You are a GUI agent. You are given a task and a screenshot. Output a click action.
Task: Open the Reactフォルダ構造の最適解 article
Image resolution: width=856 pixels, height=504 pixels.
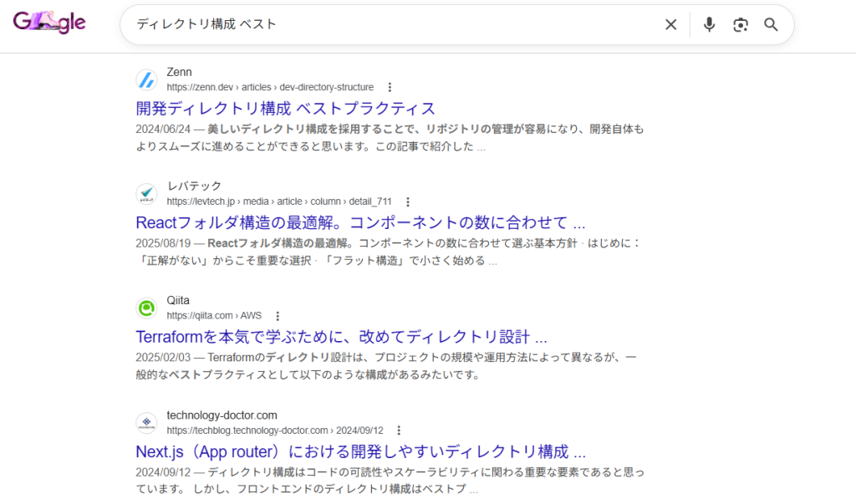[x=361, y=221]
